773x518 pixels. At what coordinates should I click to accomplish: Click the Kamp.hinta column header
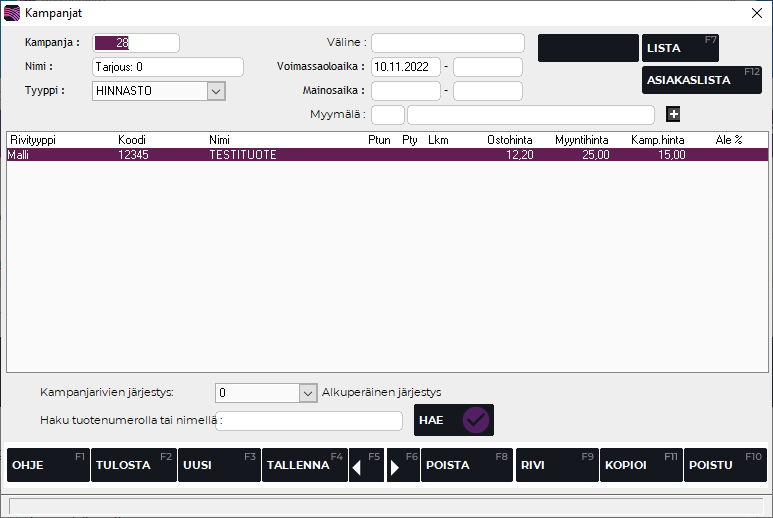(657, 140)
